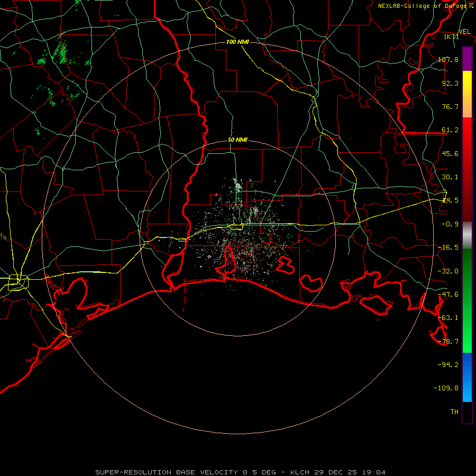Click the VEL legend title
The image size is (476, 476).
464,32
